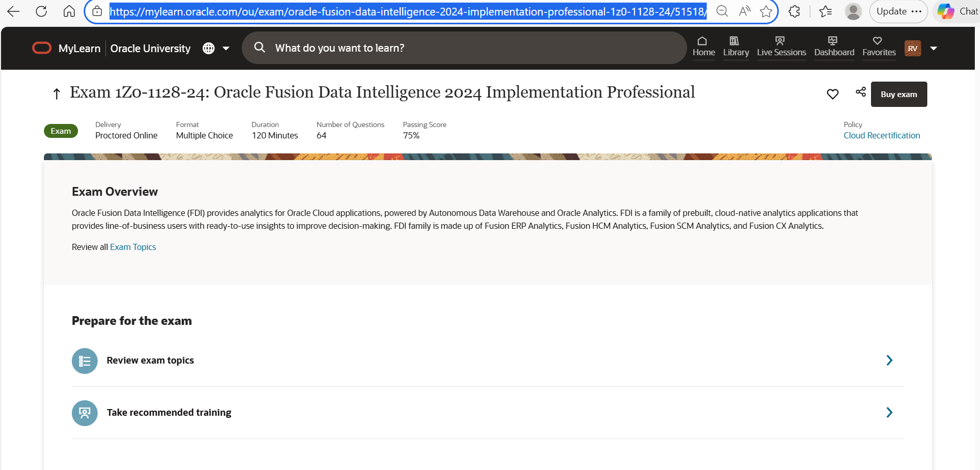Open the Favorites navigation item
Screen dimensions: 980x470
[879, 46]
